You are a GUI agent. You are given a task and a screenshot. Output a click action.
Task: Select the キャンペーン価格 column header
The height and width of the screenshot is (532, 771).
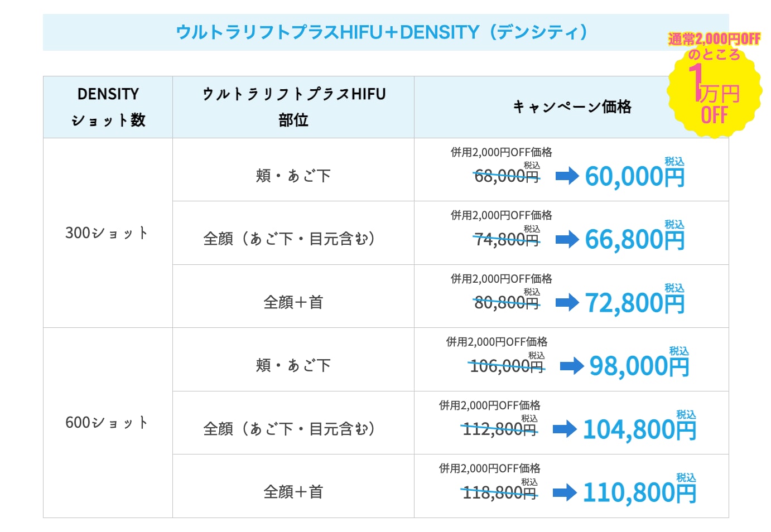pos(572,107)
